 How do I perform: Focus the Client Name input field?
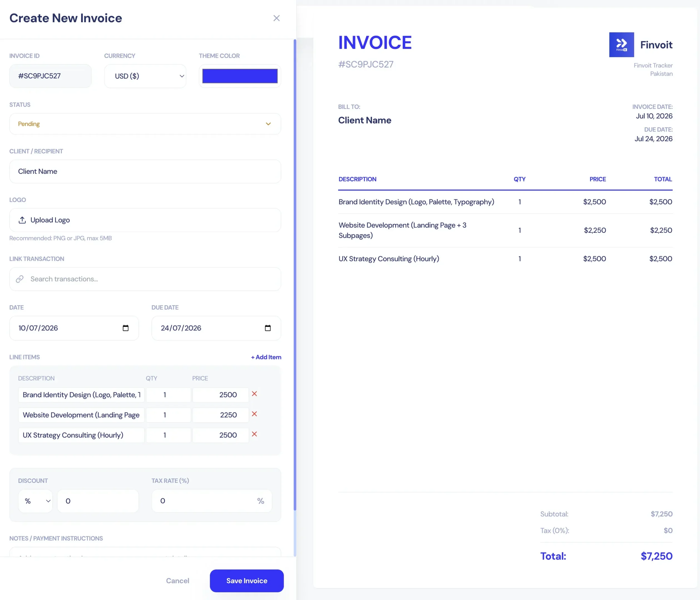pyautogui.click(x=145, y=172)
